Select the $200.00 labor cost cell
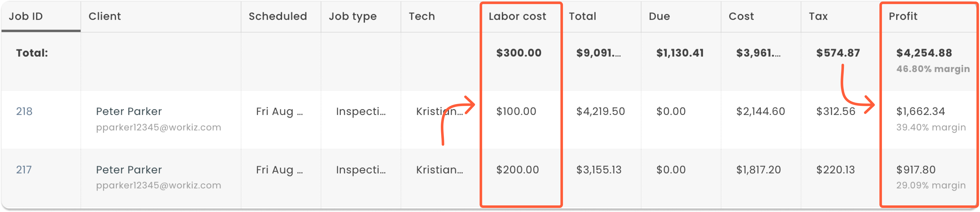 click(517, 170)
